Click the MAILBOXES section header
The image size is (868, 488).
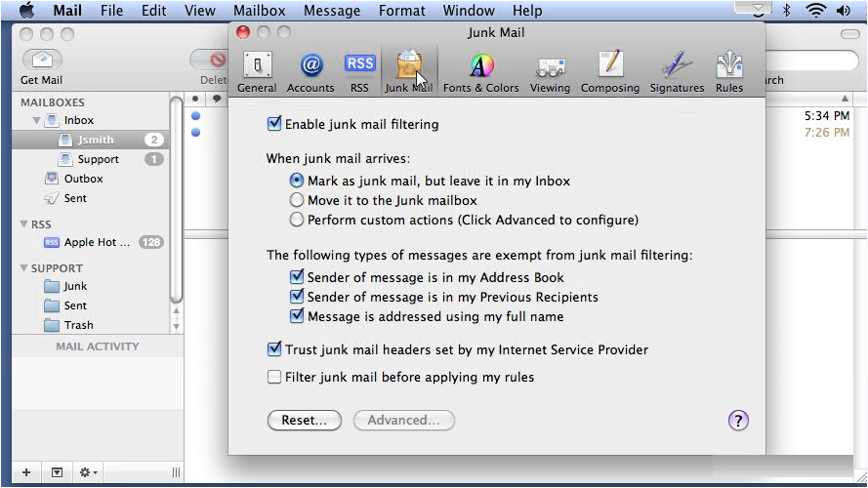pos(53,102)
